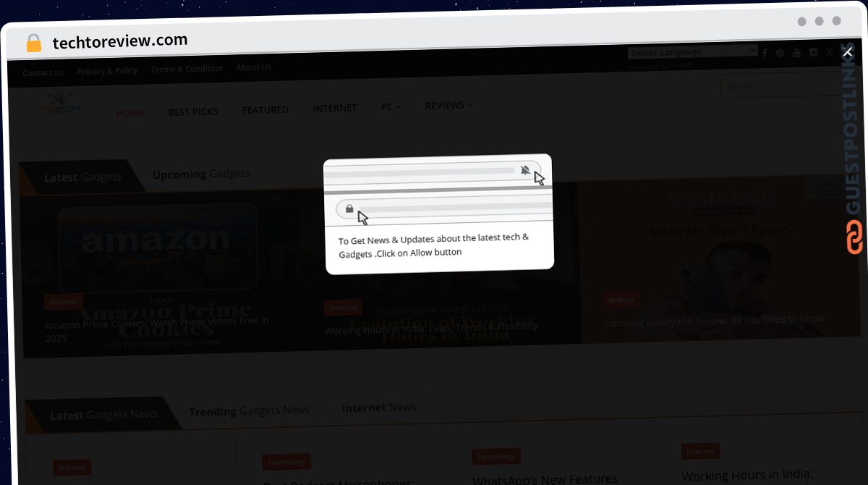
Task: Open the Instagram social icon
Action: point(814,52)
